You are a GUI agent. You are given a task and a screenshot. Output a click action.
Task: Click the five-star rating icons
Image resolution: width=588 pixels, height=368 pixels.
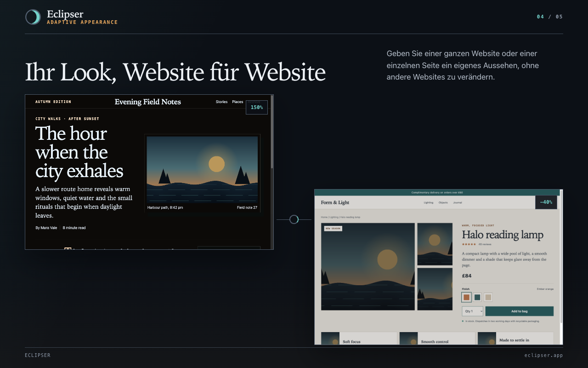click(469, 244)
